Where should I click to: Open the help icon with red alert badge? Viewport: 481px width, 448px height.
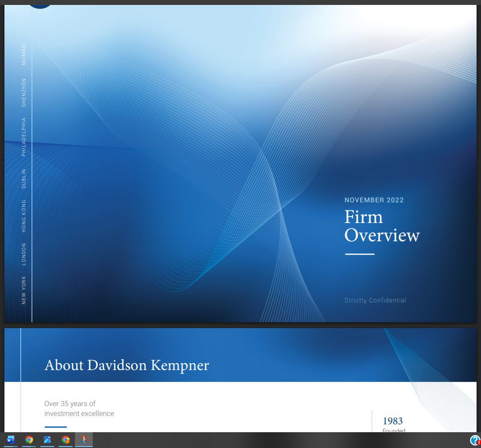tap(475, 440)
